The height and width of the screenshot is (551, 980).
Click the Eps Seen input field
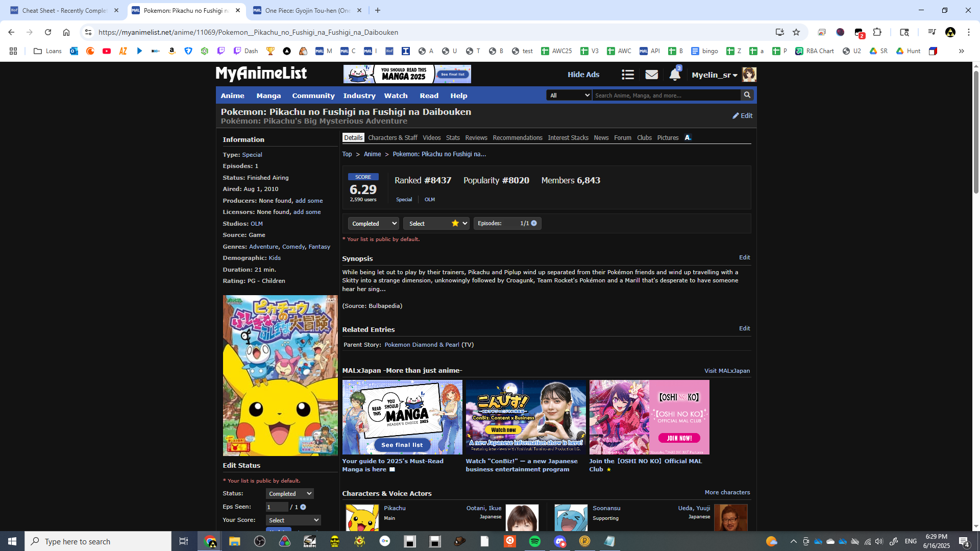click(x=277, y=507)
